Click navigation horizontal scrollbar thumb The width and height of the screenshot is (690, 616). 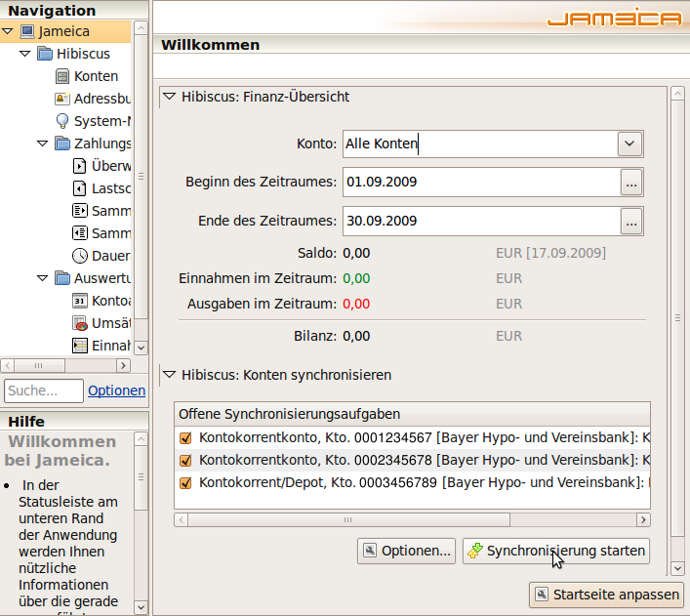[x=39, y=365]
